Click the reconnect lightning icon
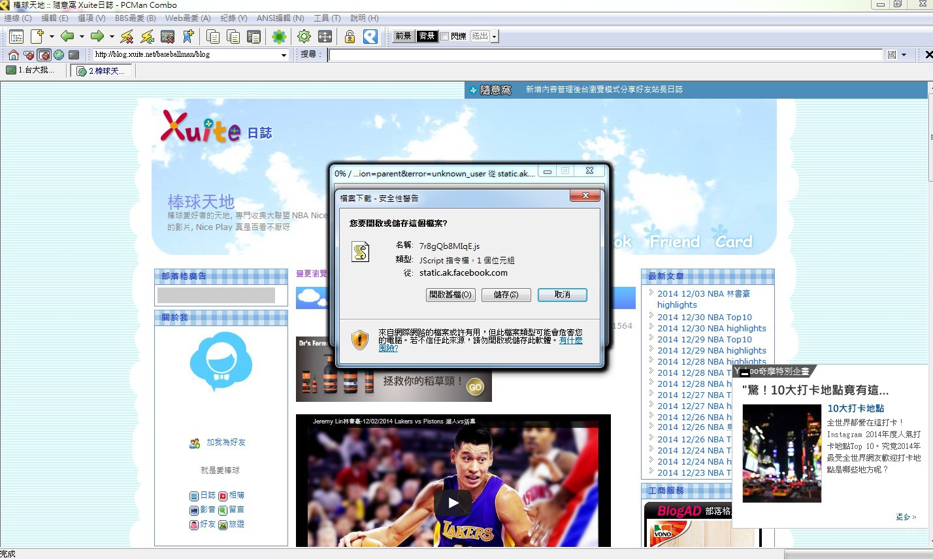The width and height of the screenshot is (933, 560). point(147,37)
